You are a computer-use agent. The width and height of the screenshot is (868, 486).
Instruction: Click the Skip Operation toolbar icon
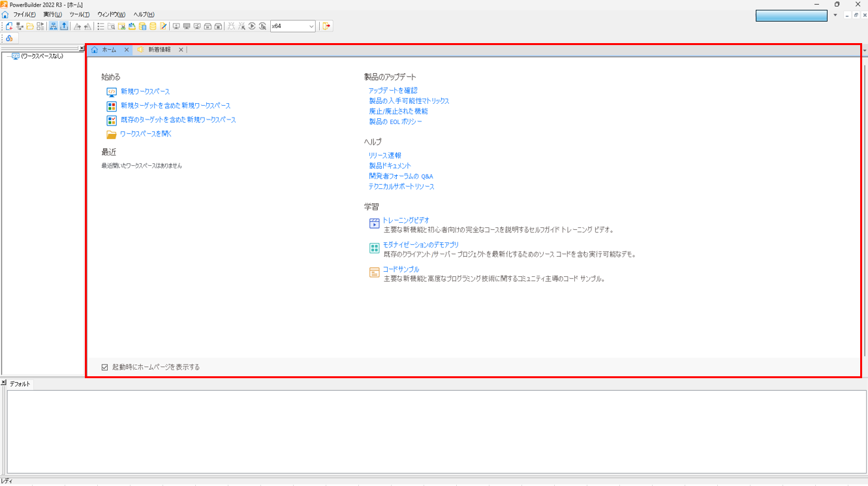[208, 26]
